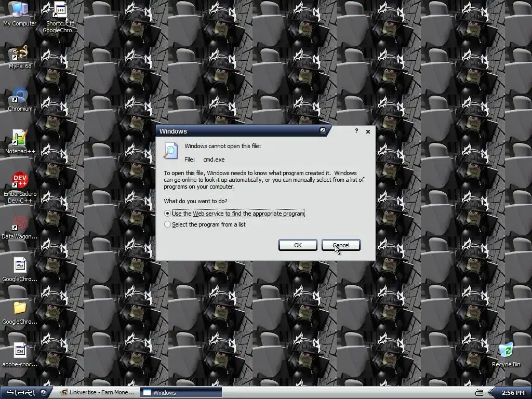
Task: Select the Recycle Bin icon
Action: click(x=506, y=355)
